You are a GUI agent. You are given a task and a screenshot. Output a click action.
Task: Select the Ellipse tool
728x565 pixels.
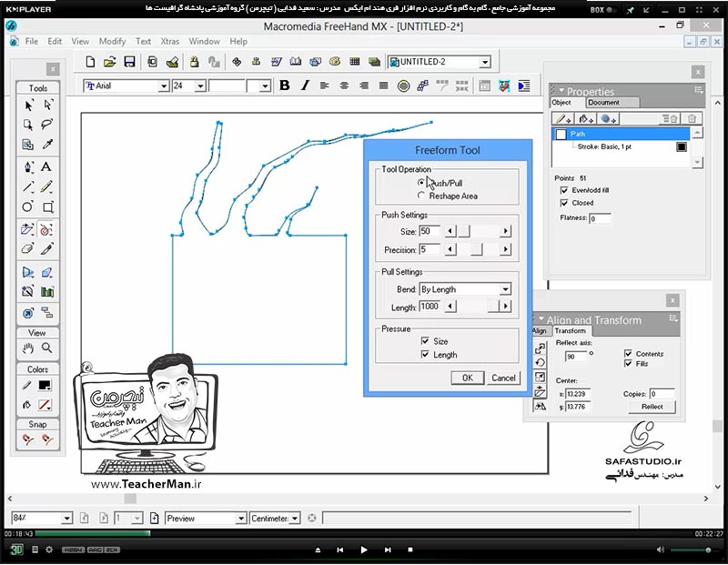[28, 207]
